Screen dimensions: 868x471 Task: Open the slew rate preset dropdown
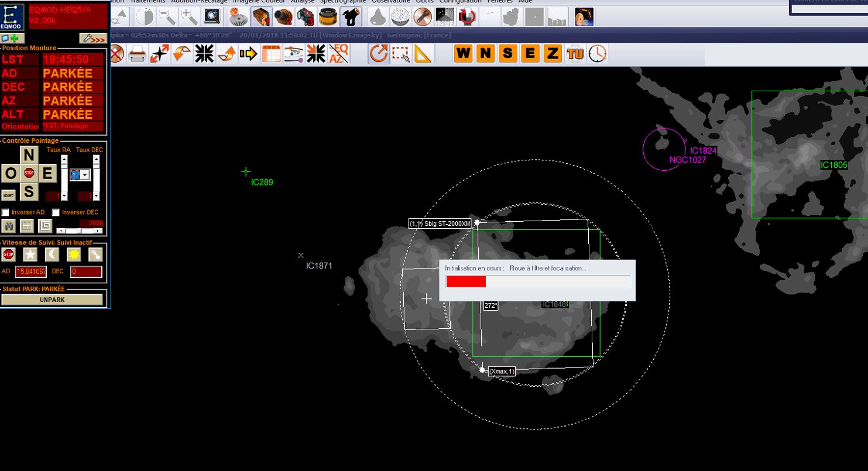point(85,175)
